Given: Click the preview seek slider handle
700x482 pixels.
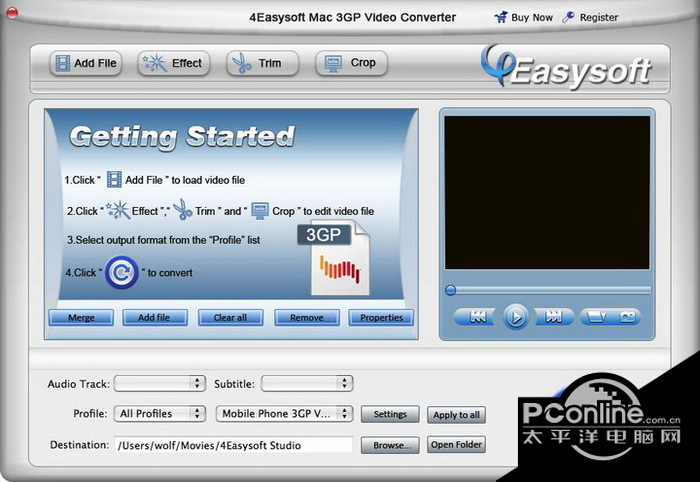Looking at the screenshot, I should [x=450, y=291].
